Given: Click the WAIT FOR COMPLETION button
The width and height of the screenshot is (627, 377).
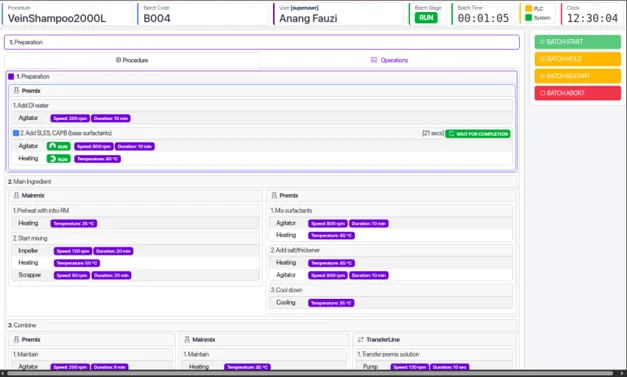Looking at the screenshot, I should (x=478, y=134).
